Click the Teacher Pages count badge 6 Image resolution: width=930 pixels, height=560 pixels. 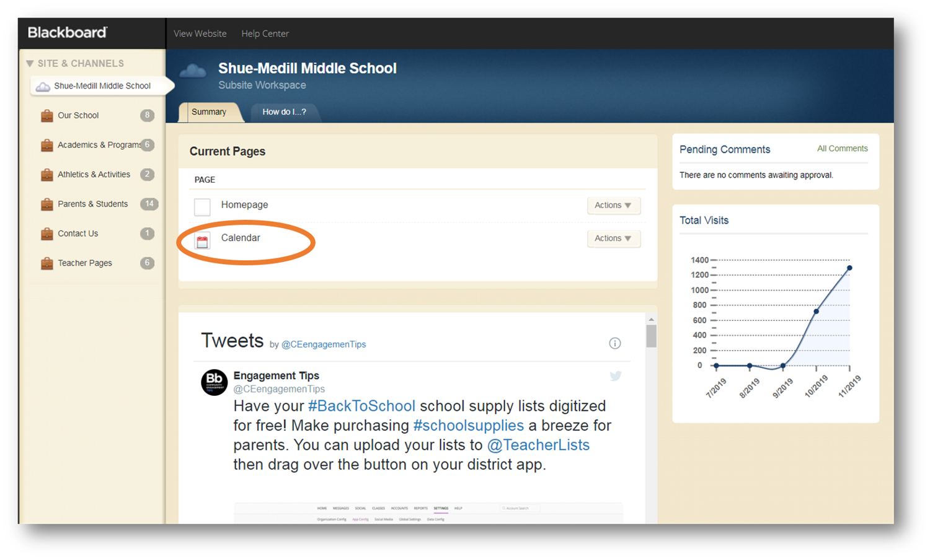[147, 263]
